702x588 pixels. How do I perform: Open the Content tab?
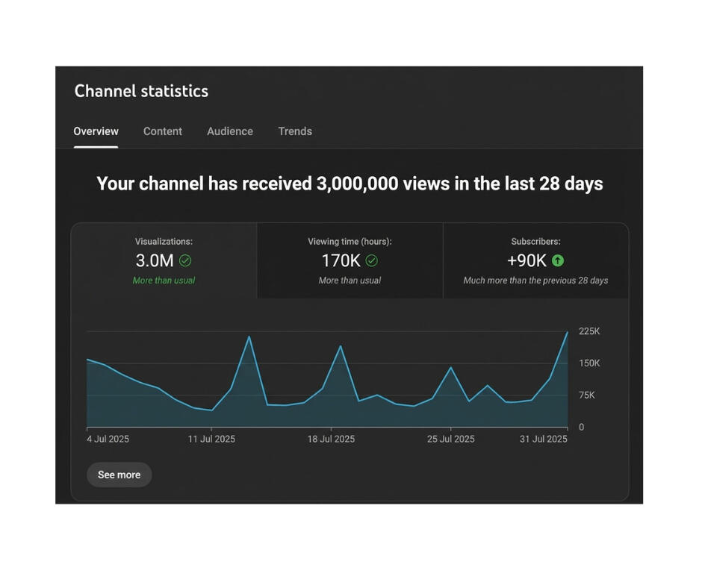pyautogui.click(x=162, y=131)
